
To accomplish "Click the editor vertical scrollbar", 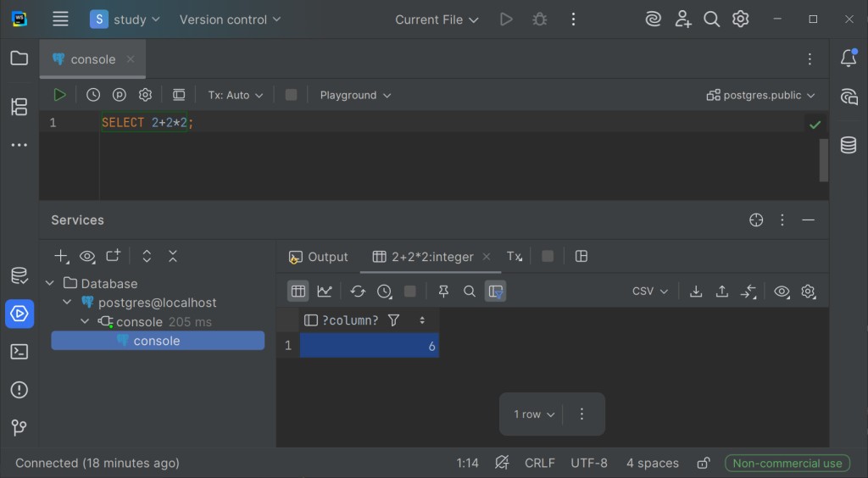I will [x=823, y=159].
